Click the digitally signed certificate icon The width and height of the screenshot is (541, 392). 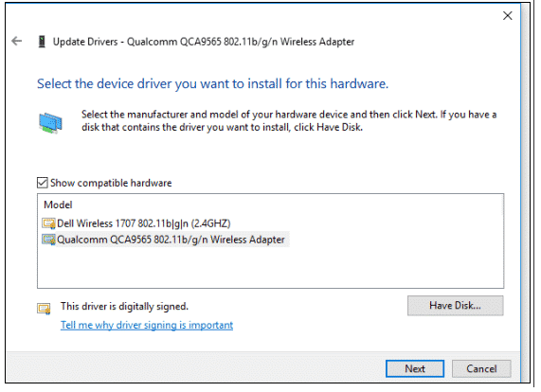pos(44,309)
